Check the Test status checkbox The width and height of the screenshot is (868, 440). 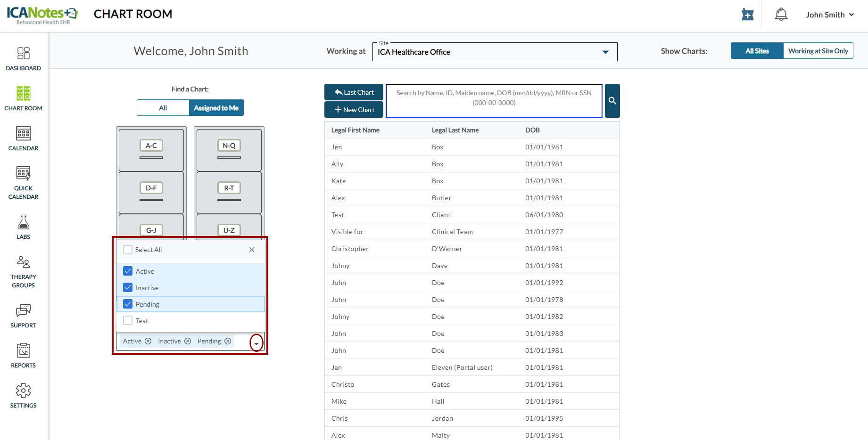click(128, 320)
